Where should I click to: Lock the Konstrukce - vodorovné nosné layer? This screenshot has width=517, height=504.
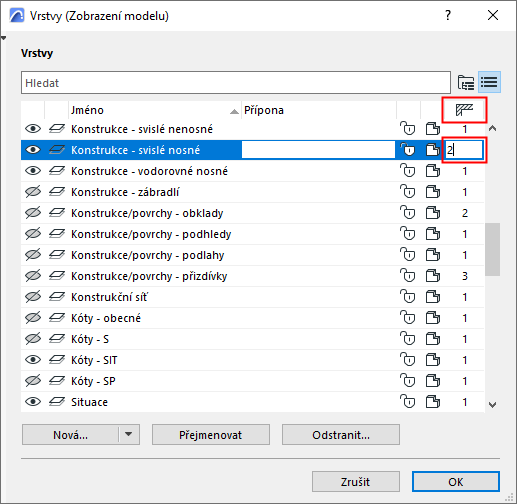click(408, 171)
